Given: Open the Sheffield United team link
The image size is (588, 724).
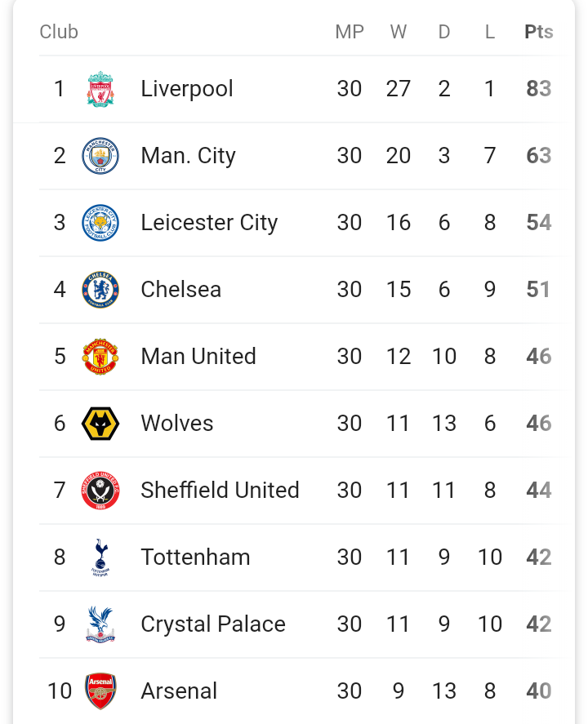Looking at the screenshot, I should click(x=220, y=491).
